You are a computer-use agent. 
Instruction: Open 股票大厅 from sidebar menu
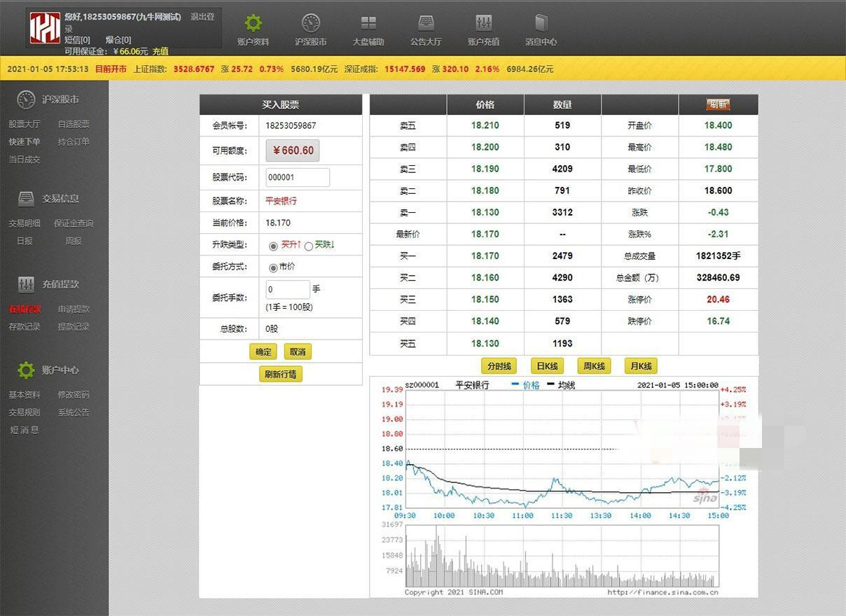pos(25,124)
